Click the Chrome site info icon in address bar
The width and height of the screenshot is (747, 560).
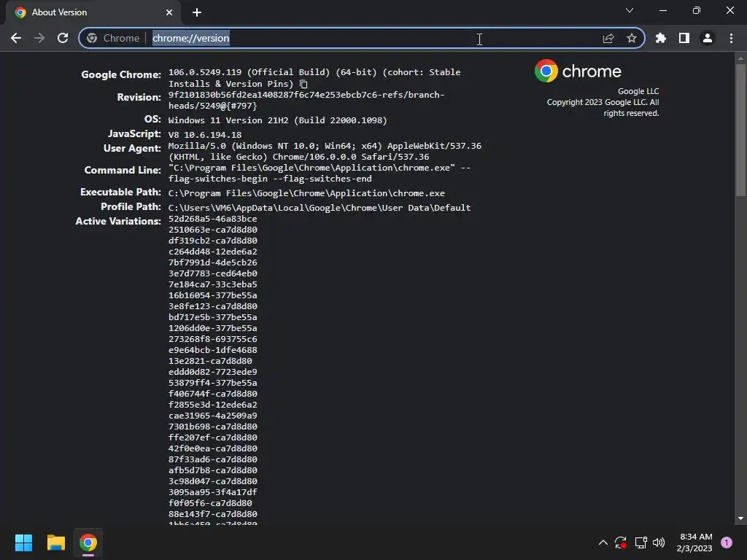pyautogui.click(x=92, y=38)
